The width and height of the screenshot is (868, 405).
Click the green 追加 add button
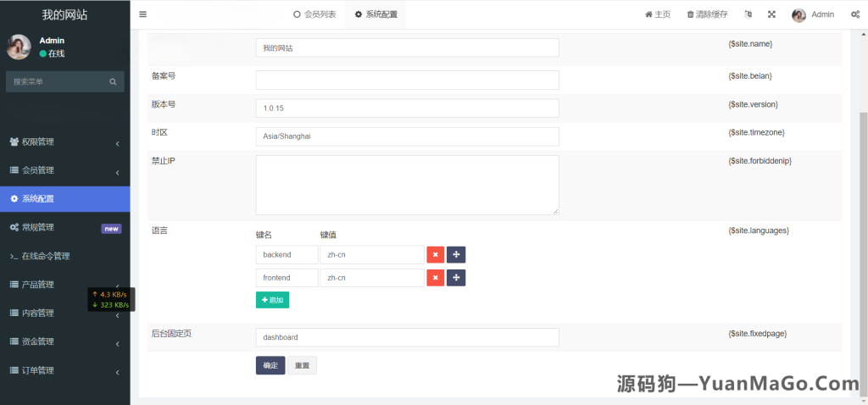(272, 300)
